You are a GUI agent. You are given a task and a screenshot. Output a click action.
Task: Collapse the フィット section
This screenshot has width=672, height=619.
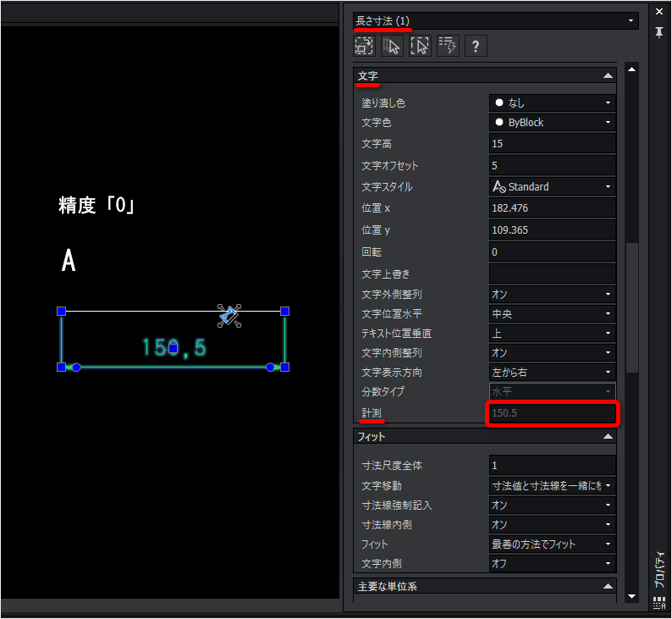click(x=608, y=436)
